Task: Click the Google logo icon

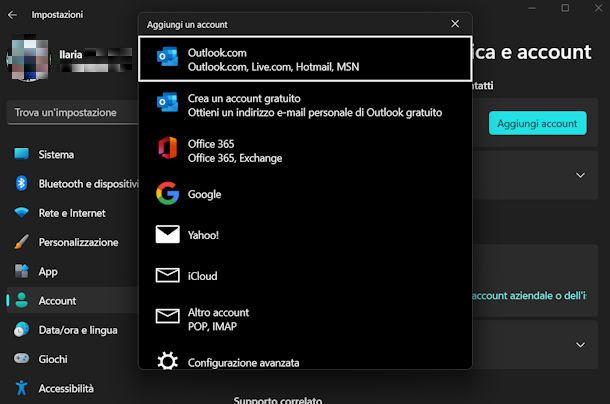Action: click(167, 193)
